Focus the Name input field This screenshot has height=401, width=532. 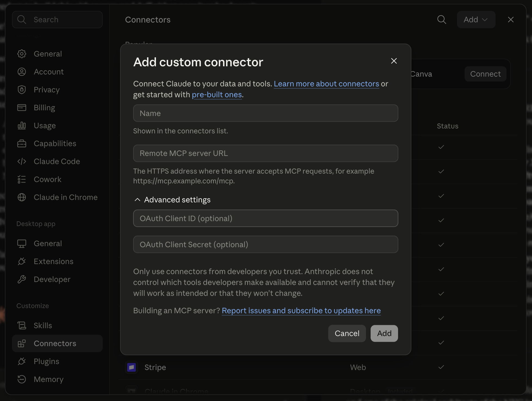click(x=266, y=113)
